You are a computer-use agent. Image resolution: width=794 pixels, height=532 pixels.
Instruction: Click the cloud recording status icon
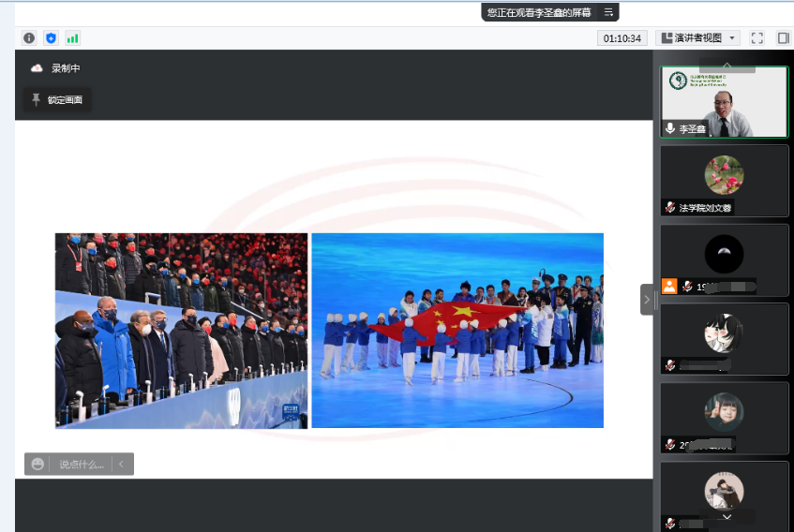pyautogui.click(x=37, y=68)
